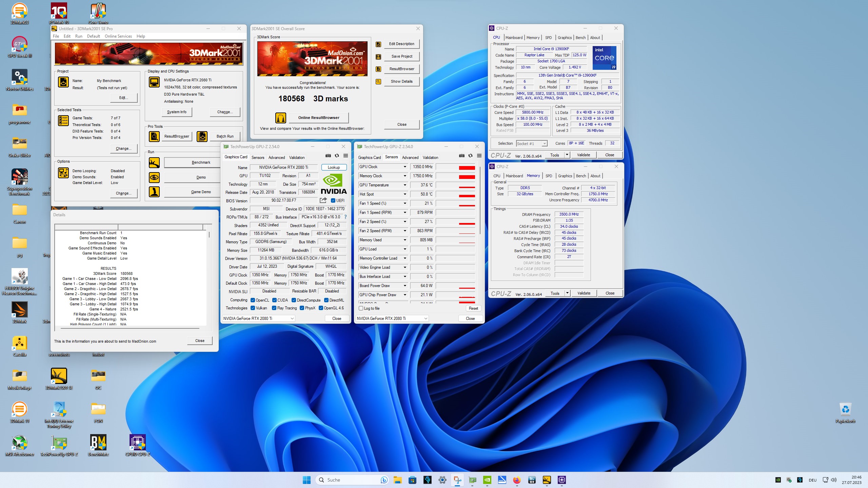868x488 pixels.
Task: Open the CPUID CPU-Z desktop shortcut
Action: (137, 445)
